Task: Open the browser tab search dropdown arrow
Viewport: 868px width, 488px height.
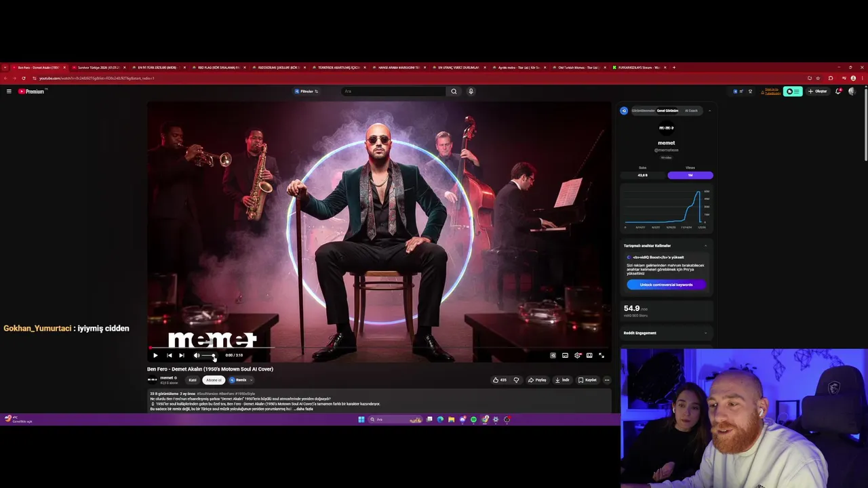Action: (5, 67)
